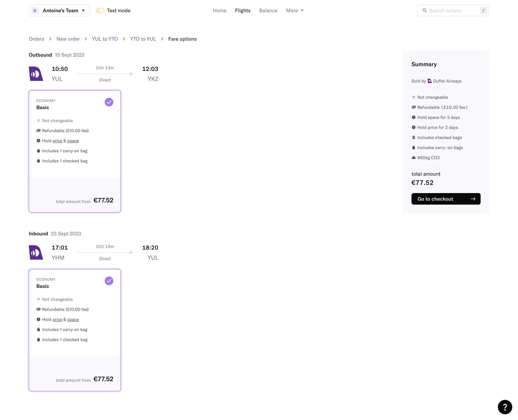Open the outbound fare hold space link
The width and height of the screenshot is (518, 420).
pos(73,141)
